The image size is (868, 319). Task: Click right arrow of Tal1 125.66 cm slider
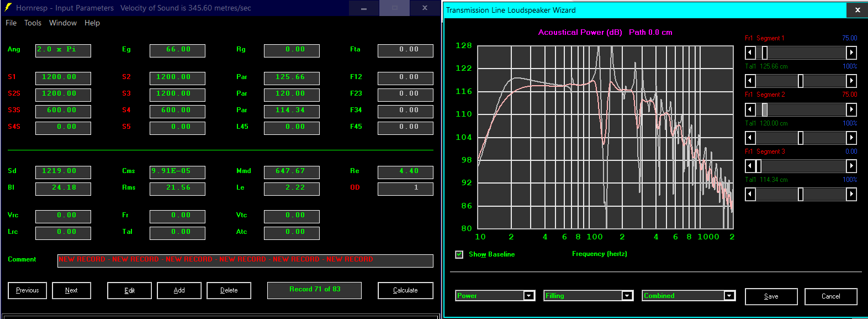[851, 81]
